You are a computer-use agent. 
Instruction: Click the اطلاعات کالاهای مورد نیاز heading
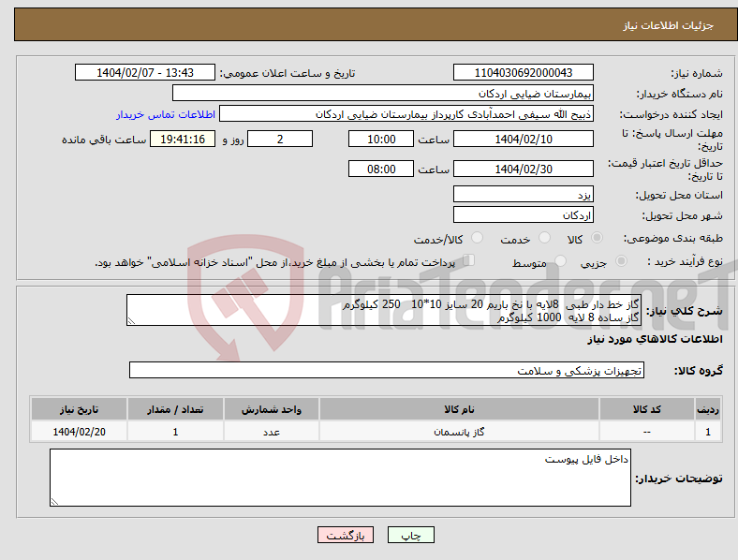pos(655,339)
